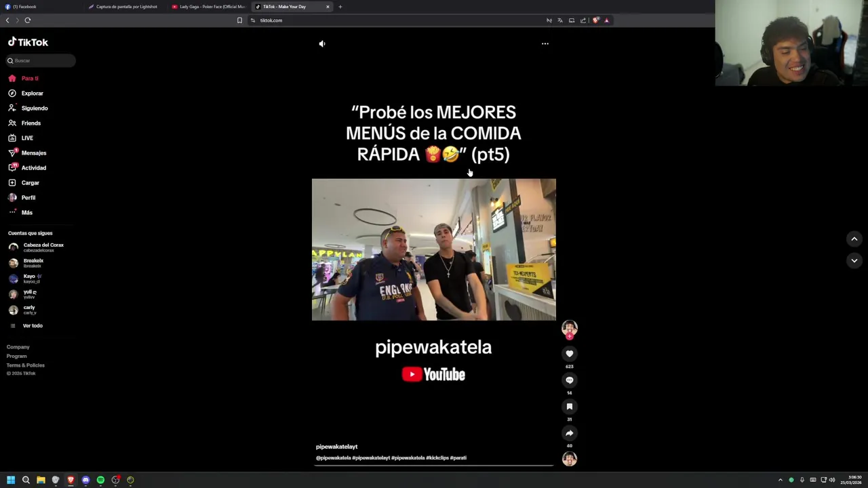Open Windows taskbar search
868x488 pixels.
[x=26, y=480]
